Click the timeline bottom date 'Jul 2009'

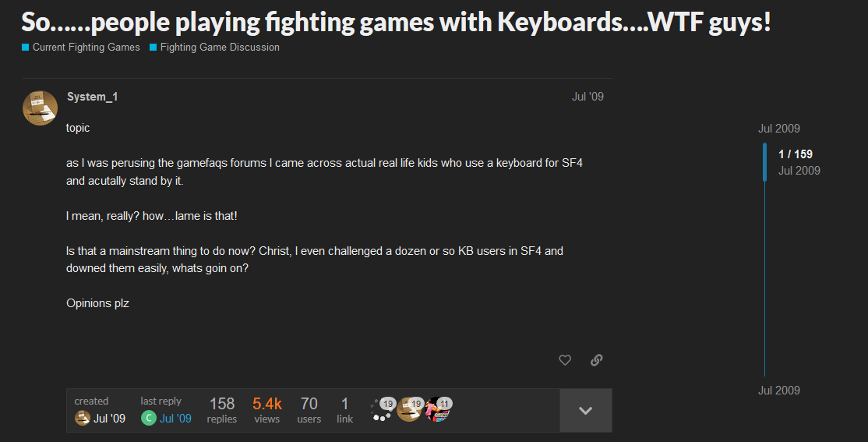(778, 391)
